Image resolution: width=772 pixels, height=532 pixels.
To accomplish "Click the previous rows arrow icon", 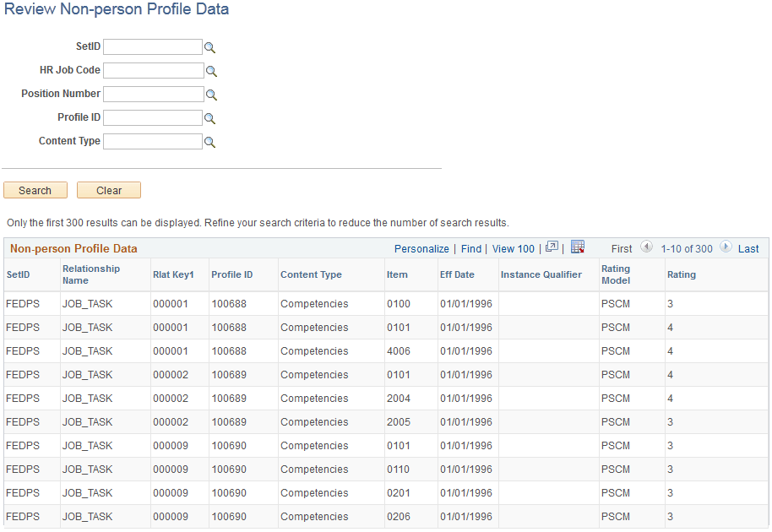I will (647, 248).
